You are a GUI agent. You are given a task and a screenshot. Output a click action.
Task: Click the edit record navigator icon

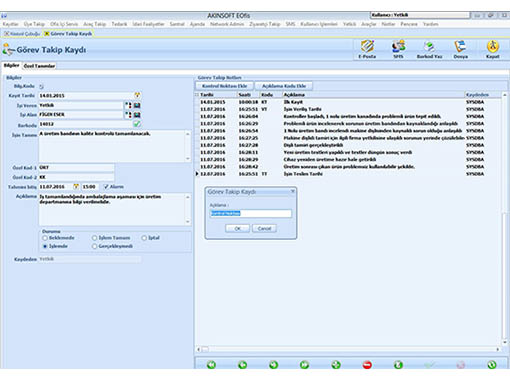(x=398, y=365)
